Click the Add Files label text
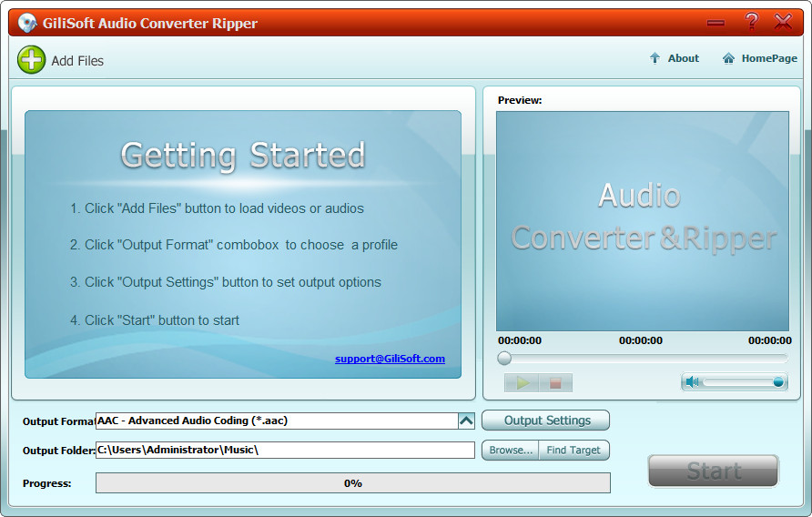 (77, 61)
